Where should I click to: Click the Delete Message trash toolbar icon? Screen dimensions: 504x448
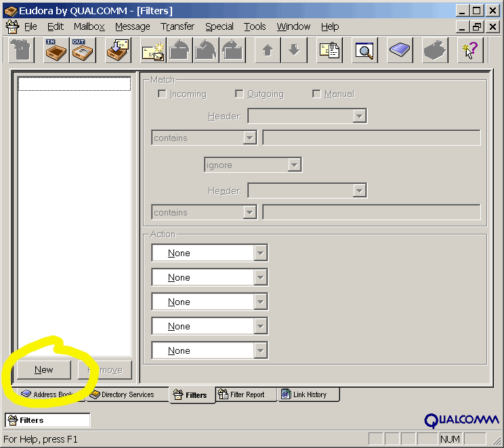coord(21,50)
